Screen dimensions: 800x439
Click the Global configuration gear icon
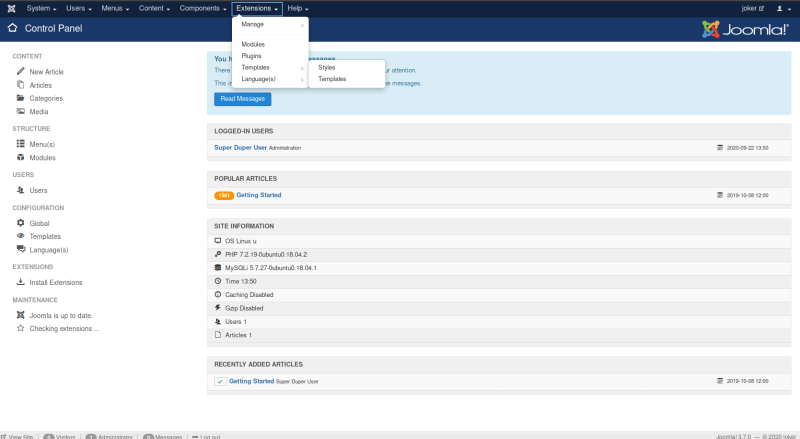point(20,223)
